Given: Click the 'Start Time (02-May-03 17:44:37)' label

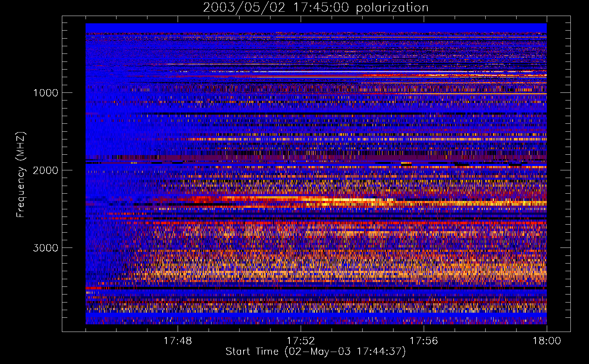Looking at the screenshot, I should click(x=316, y=352).
